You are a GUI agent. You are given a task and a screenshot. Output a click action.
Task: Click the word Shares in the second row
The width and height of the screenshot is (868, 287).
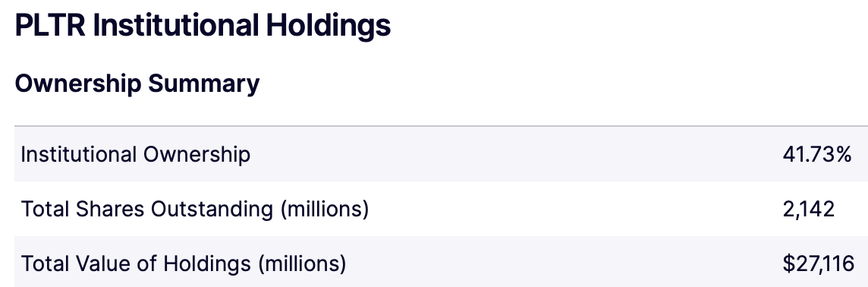tap(111, 210)
